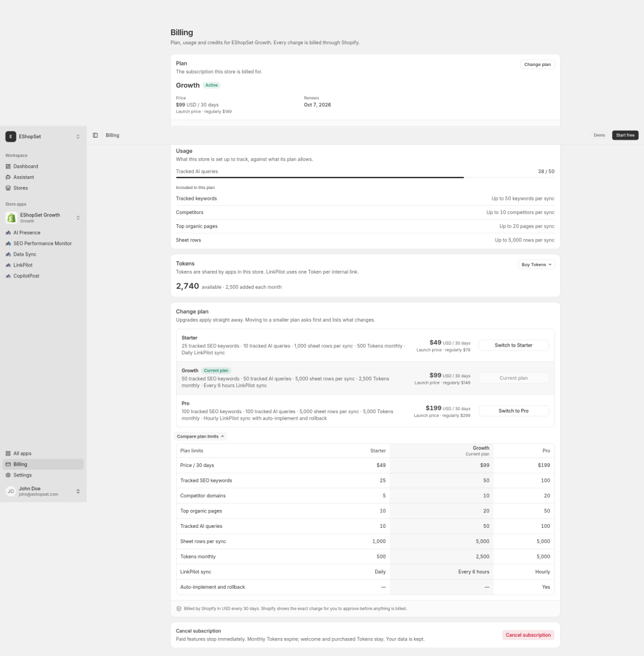Click the shield icon beside Shopify billing note

pos(179,609)
